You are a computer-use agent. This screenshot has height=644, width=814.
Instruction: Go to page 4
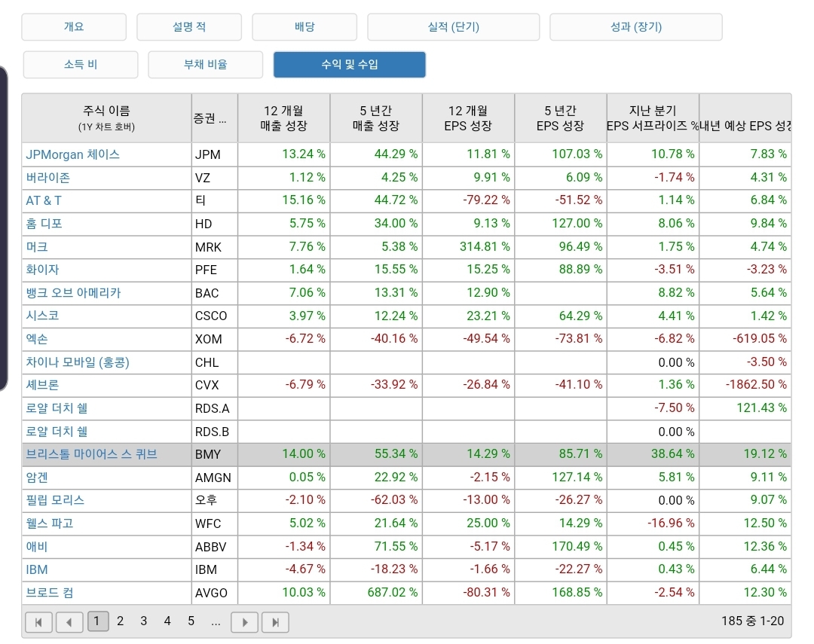pos(167,621)
